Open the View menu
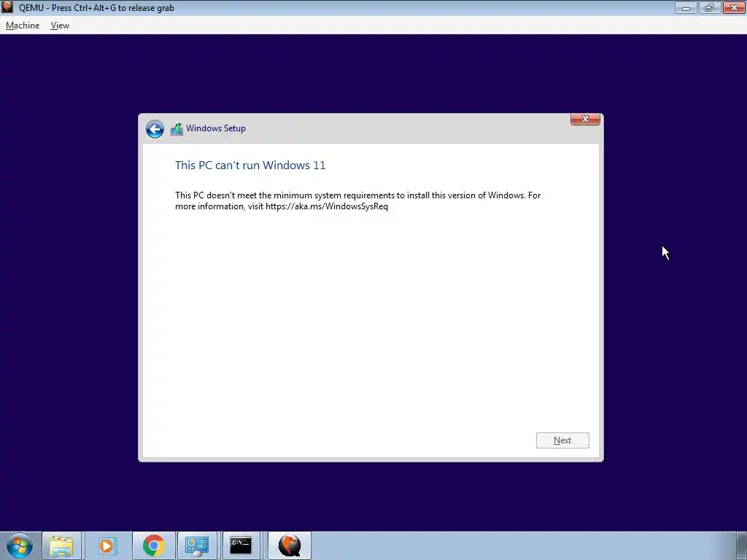Screen dimensions: 747x560 coord(60,26)
